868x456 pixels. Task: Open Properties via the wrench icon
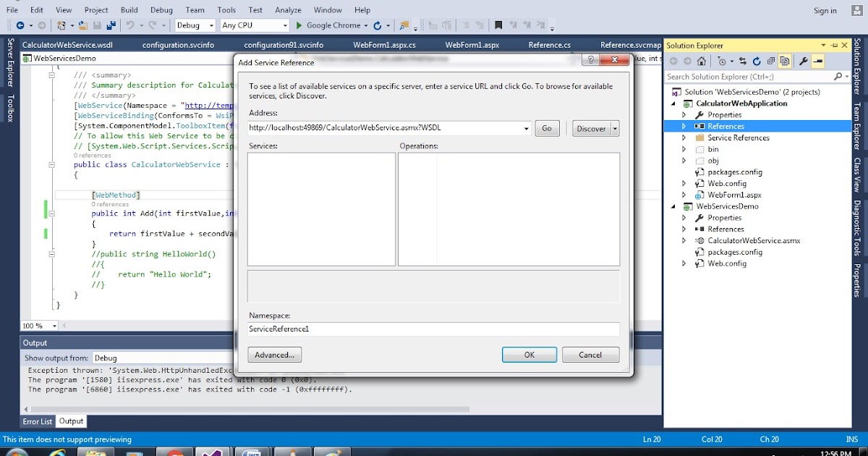(804, 62)
